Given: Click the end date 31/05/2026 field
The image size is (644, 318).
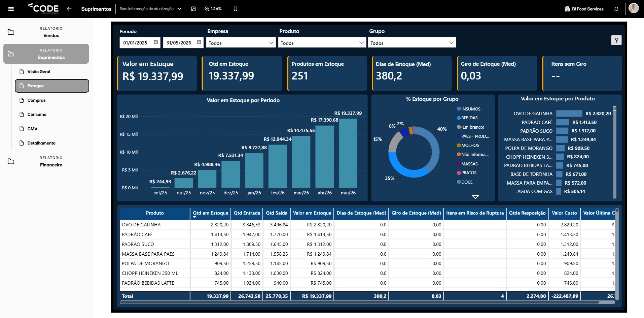Looking at the screenshot, I should click(179, 43).
